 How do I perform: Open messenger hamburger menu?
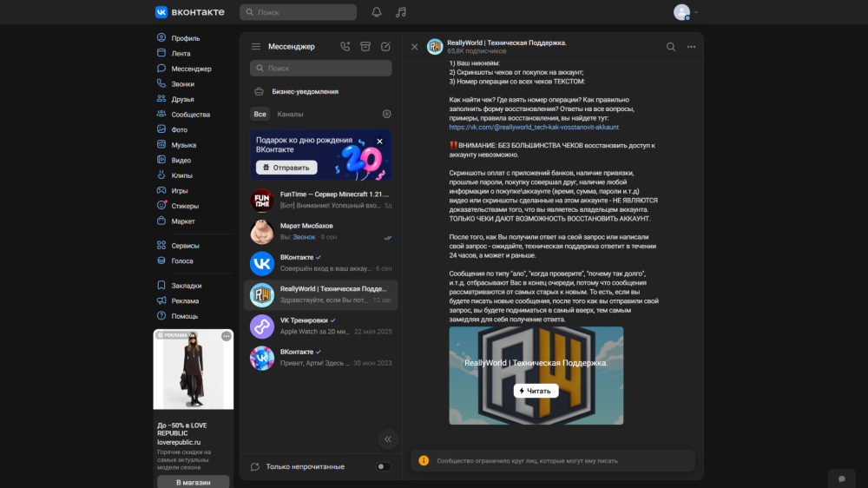[x=256, y=47]
